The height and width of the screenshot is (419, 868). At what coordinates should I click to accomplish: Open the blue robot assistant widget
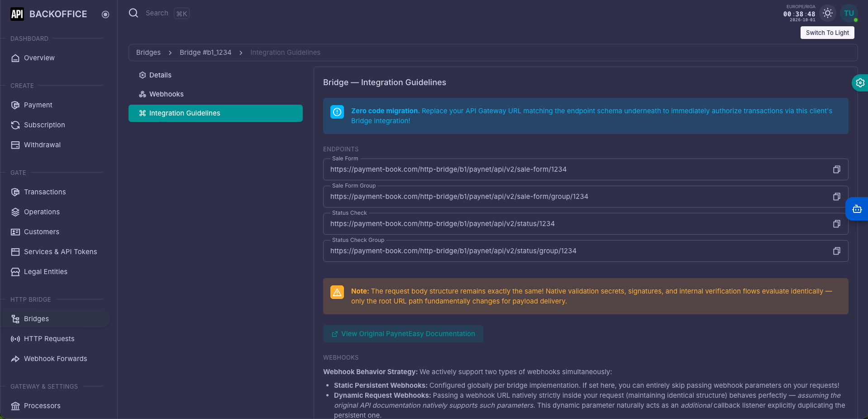857,209
